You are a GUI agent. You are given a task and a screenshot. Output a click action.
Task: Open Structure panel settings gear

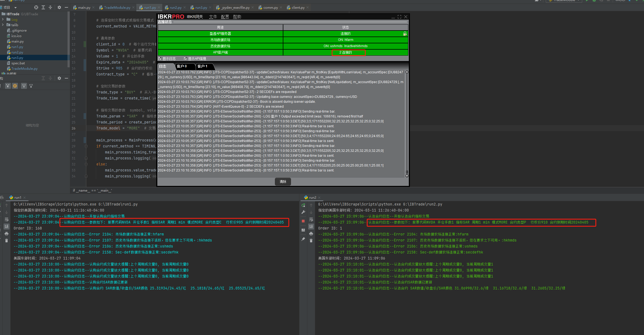pos(59,78)
